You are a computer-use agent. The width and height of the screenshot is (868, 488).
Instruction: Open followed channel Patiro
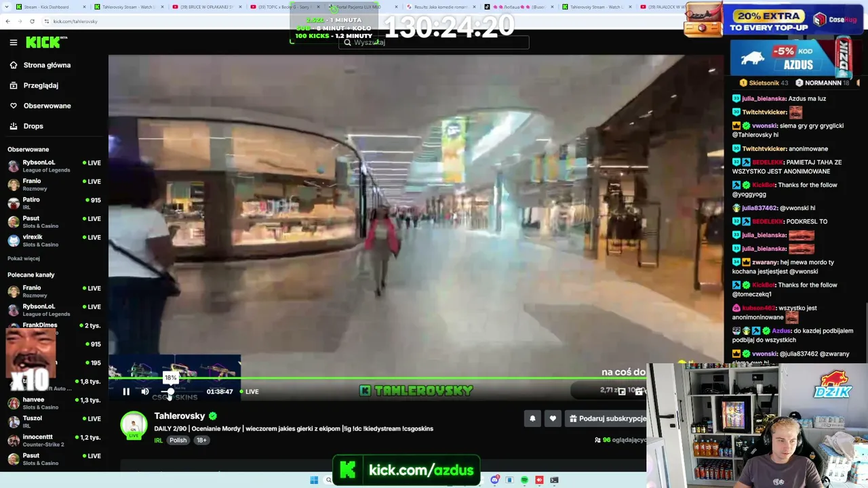[54, 203]
